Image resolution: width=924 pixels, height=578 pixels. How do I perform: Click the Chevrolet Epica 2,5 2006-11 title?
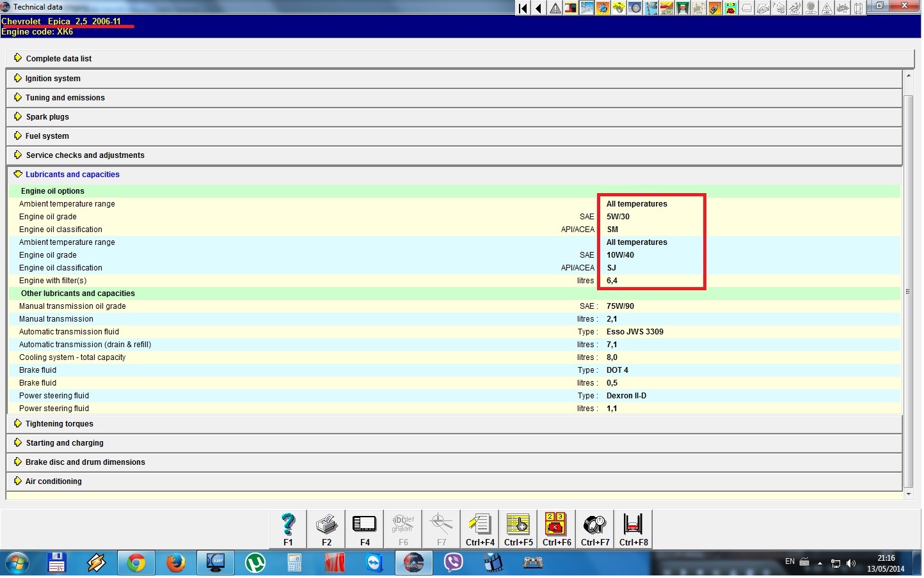pyautogui.click(x=61, y=21)
